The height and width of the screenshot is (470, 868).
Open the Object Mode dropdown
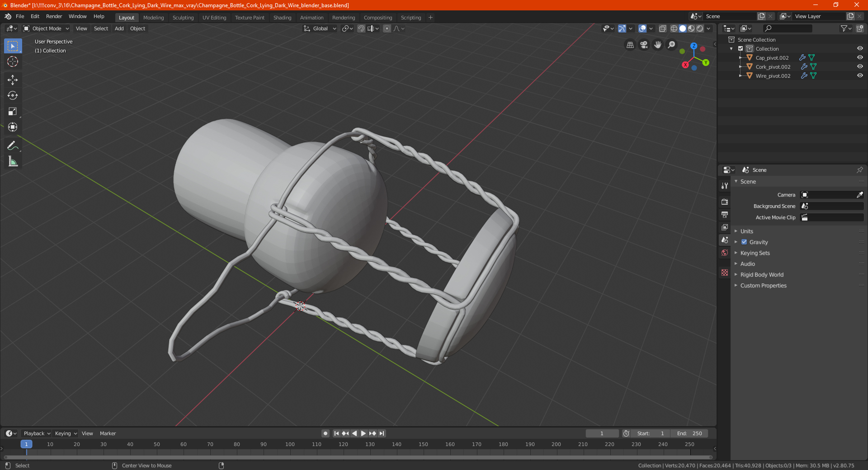pos(46,28)
